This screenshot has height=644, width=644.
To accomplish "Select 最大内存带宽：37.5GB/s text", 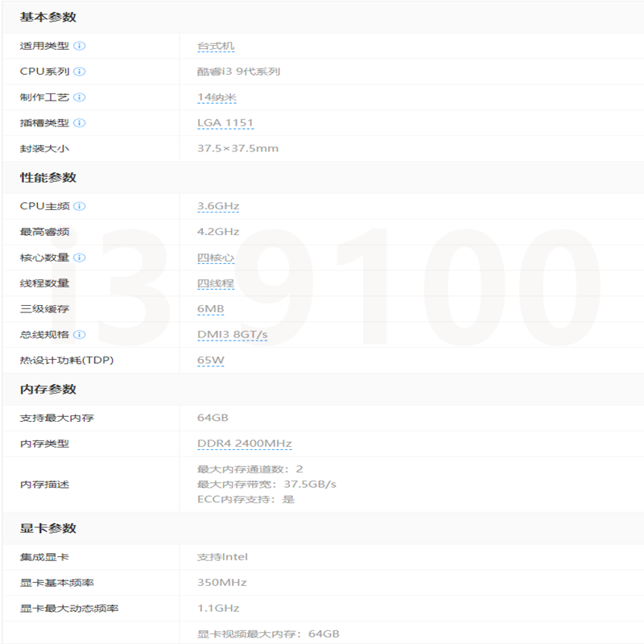I will click(266, 485).
